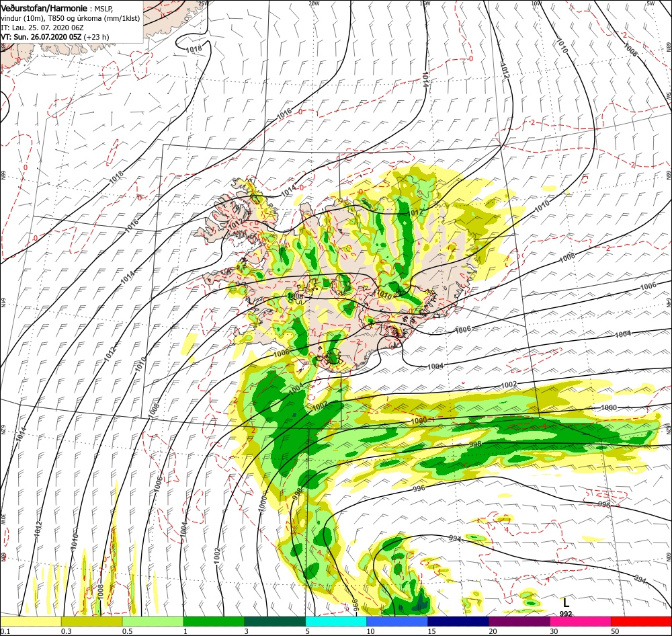Select the dark green 3 mm legend swatch
Image resolution: width=672 pixels, height=636 pixels.
275,622
